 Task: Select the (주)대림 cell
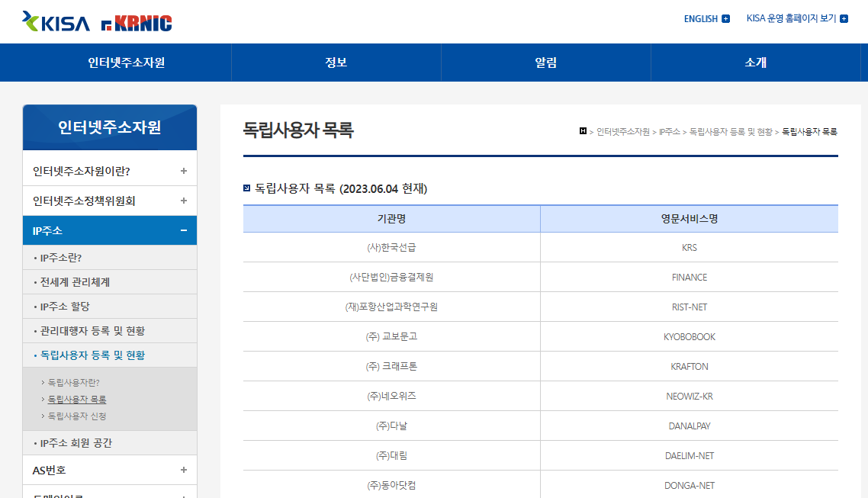click(x=391, y=456)
